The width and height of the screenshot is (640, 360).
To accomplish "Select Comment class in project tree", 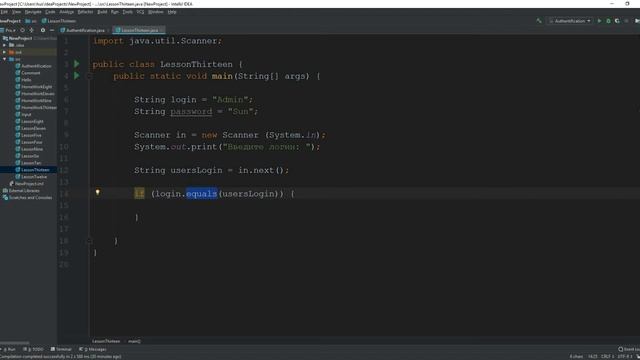I will click(x=28, y=73).
